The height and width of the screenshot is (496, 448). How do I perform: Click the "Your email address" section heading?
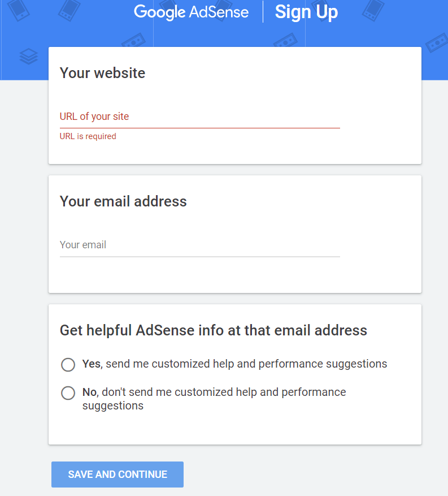tap(123, 201)
